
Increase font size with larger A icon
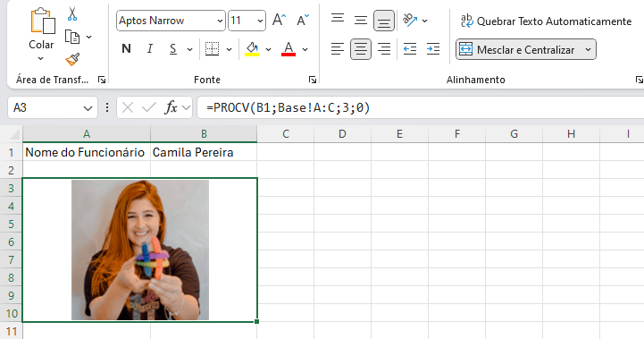pyautogui.click(x=279, y=21)
